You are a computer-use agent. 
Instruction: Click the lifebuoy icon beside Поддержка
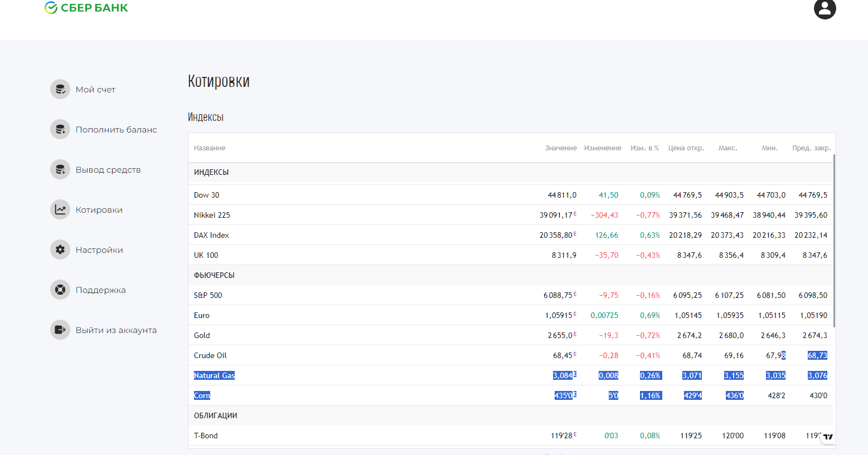(60, 290)
